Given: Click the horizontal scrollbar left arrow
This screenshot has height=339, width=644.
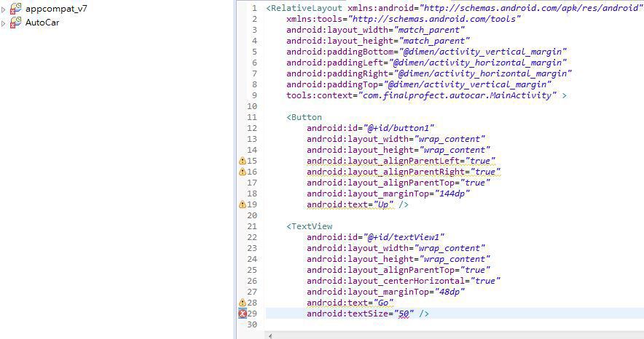Looking at the screenshot, I should pos(270,335).
